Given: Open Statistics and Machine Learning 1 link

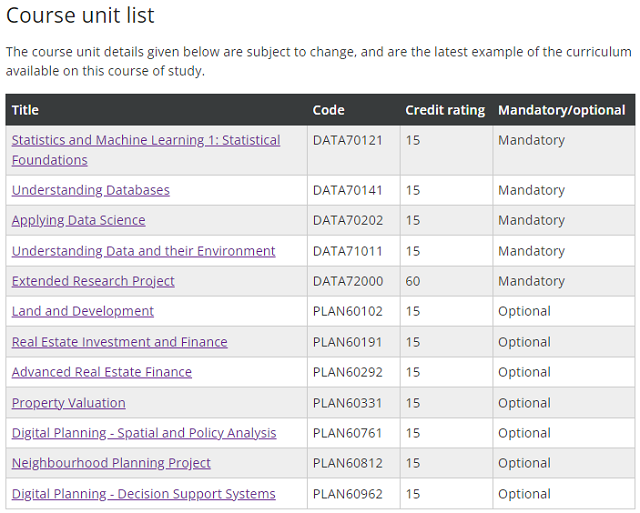Looking at the screenshot, I should (x=146, y=150).
